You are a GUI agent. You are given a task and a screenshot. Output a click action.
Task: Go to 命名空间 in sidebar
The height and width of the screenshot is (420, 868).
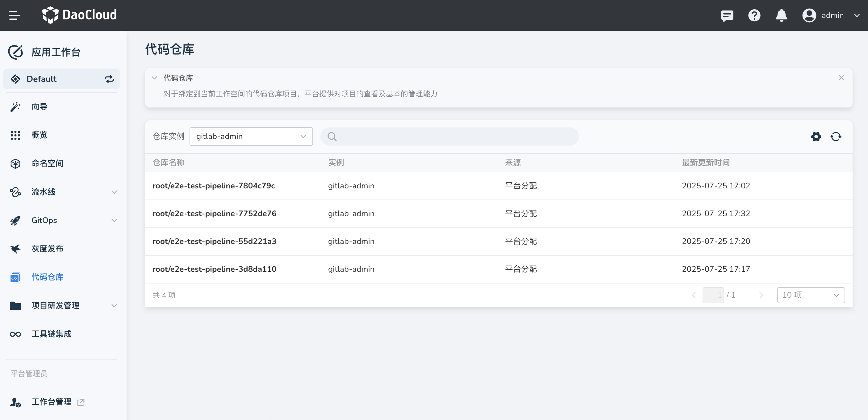pos(47,163)
